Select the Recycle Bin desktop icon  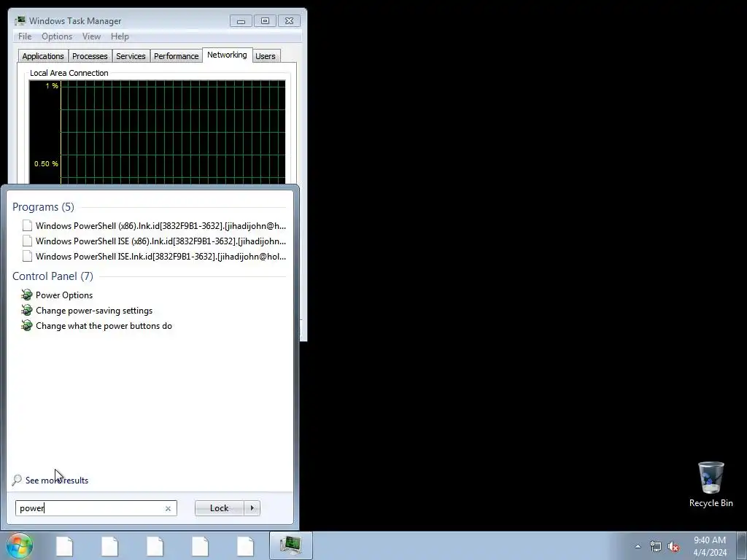pyautogui.click(x=711, y=484)
